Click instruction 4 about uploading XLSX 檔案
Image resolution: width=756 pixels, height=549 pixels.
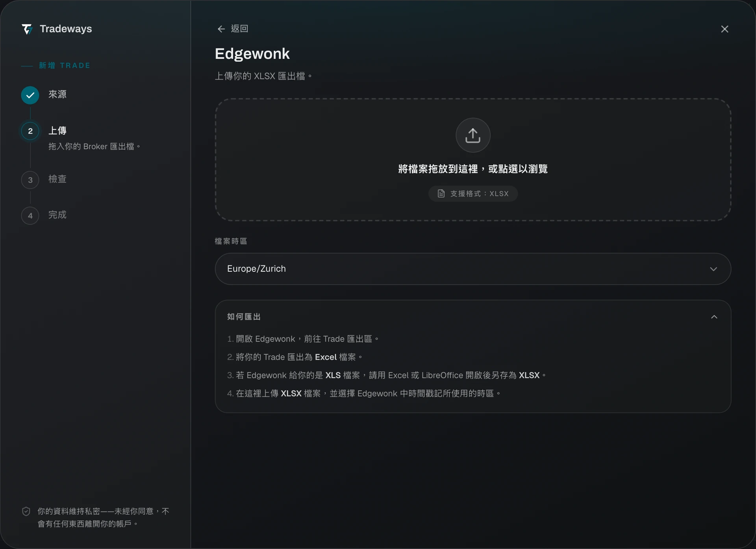click(364, 393)
